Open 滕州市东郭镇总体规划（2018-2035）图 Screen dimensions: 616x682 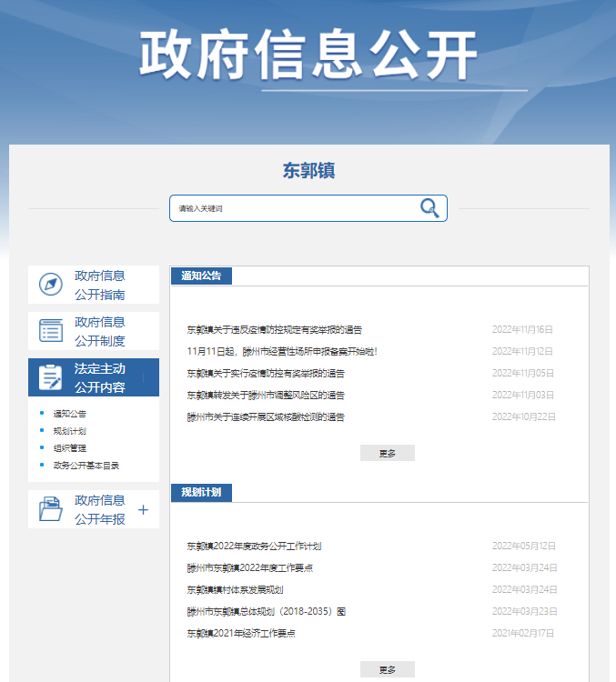point(266,612)
